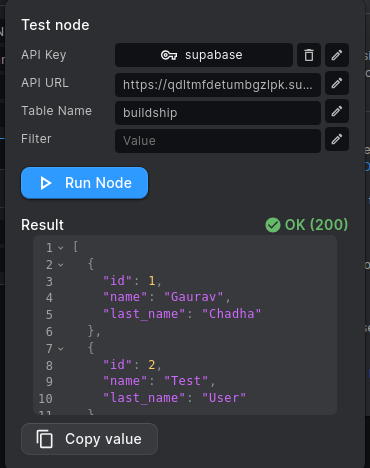Screen dimensions: 370x468
Task: Edit the Table Name with the pencil icon
Action: pyautogui.click(x=337, y=111)
